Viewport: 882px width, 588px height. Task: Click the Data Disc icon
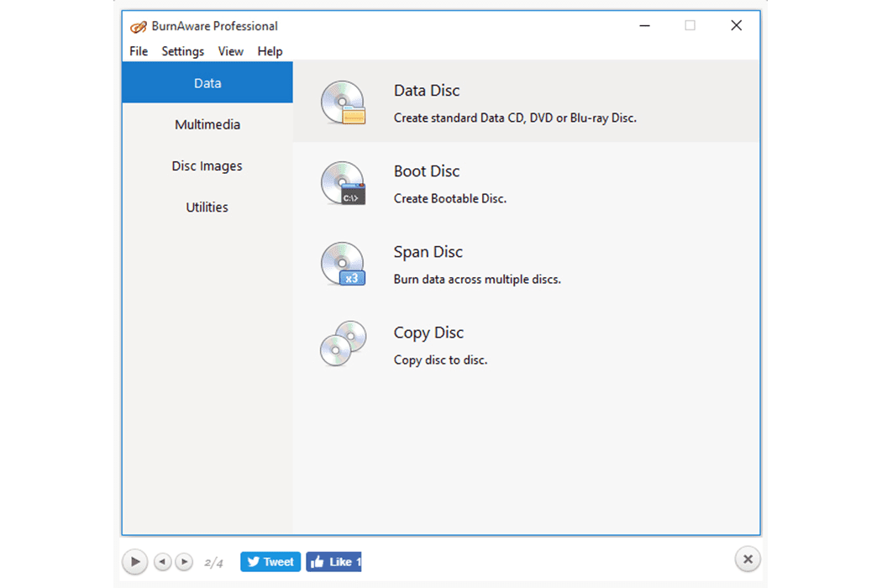(x=343, y=102)
